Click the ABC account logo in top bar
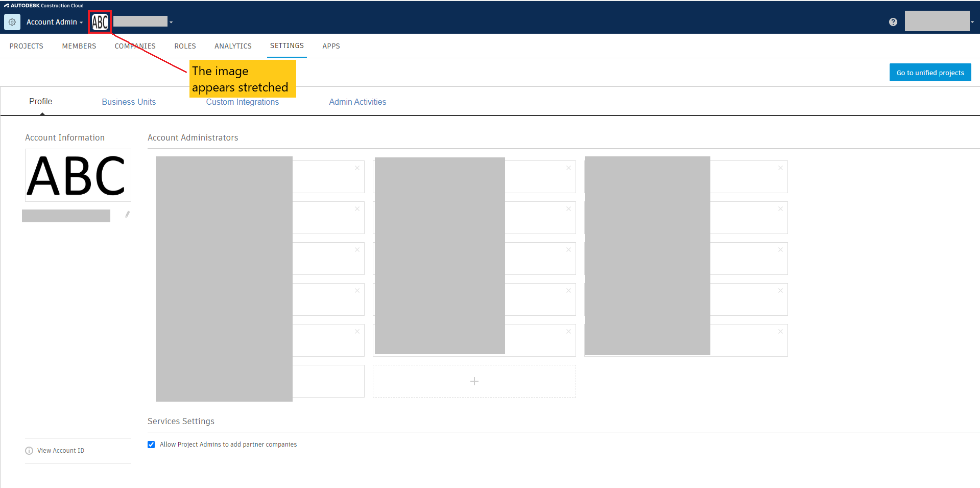980x488 pixels. 100,21
